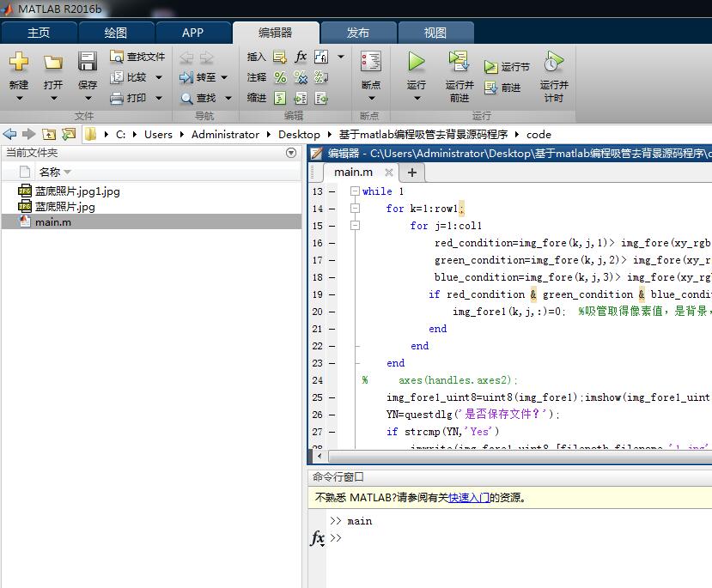Click the Run and Time (运行并计时) icon

click(553, 61)
